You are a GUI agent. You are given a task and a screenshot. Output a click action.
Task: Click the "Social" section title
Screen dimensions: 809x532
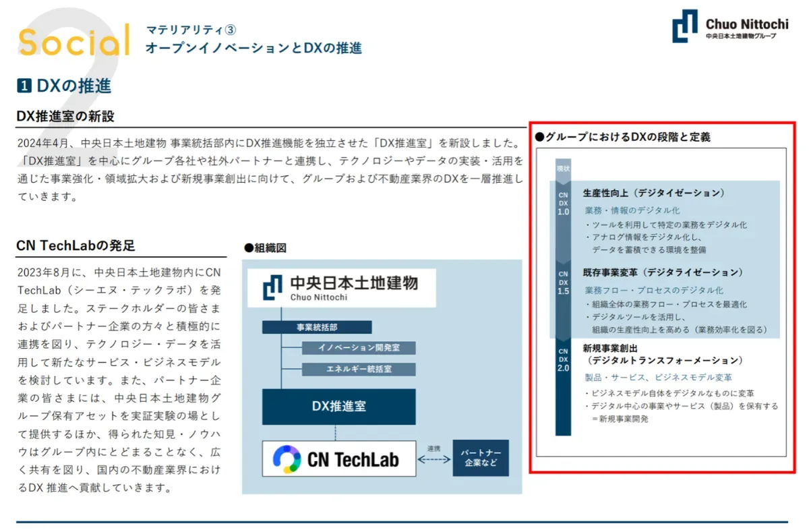tap(73, 40)
